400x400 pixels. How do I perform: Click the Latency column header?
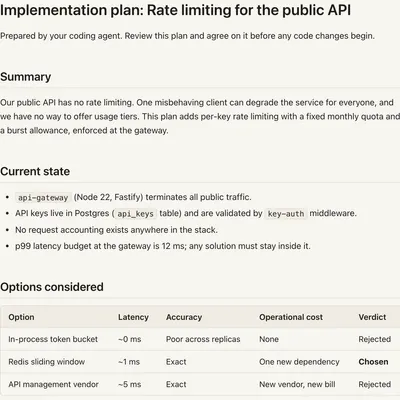click(x=133, y=317)
